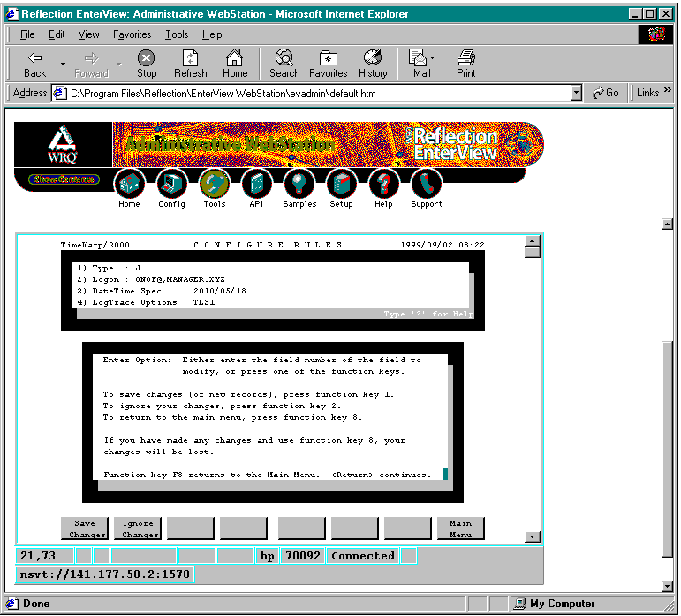The width and height of the screenshot is (681, 616).
Task: Open the Favorites toolbar pane
Action: coord(329,65)
